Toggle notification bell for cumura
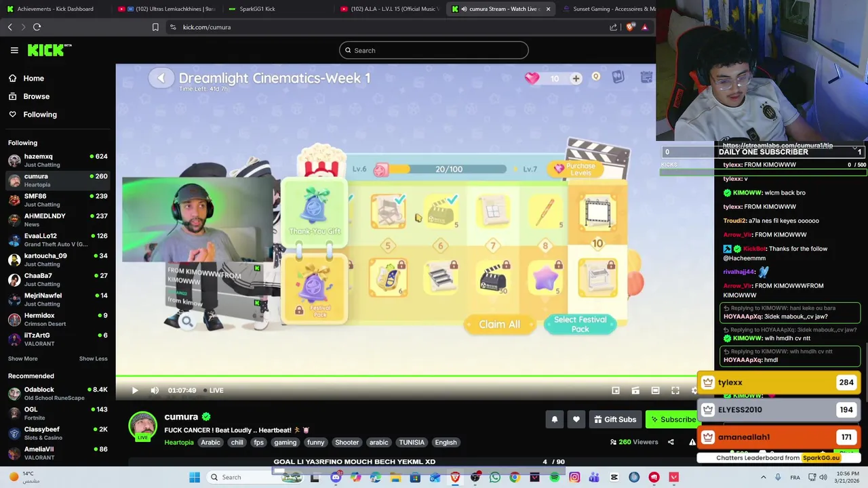This screenshot has height=488, width=868. click(554, 420)
